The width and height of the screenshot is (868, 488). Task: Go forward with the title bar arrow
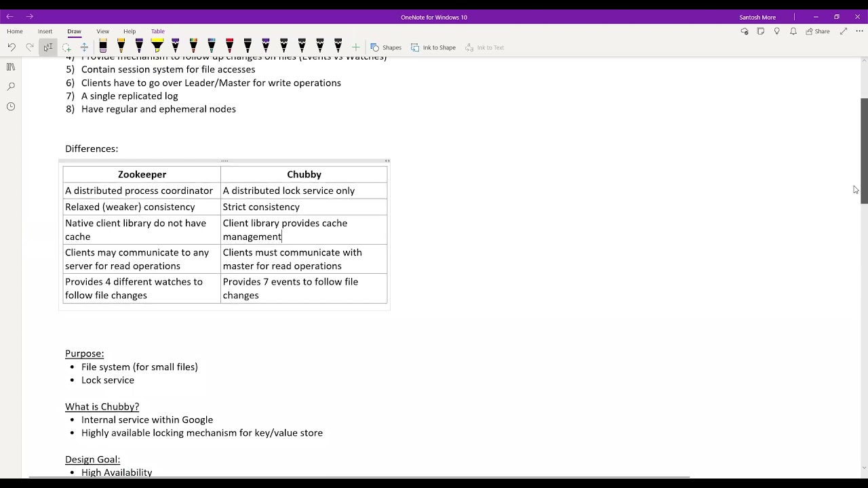[x=29, y=17]
